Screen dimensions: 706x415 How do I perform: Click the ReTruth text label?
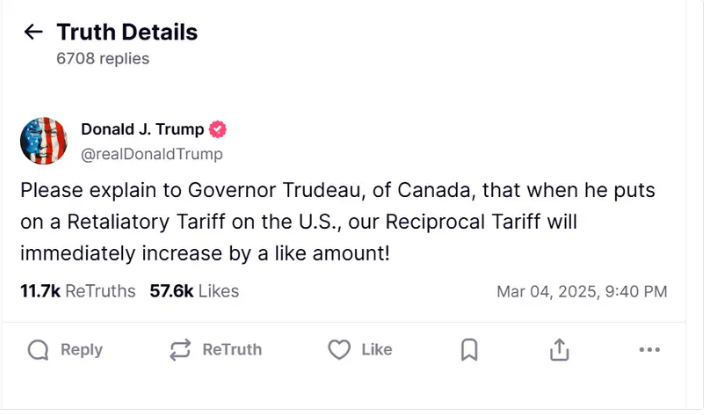pos(231,350)
